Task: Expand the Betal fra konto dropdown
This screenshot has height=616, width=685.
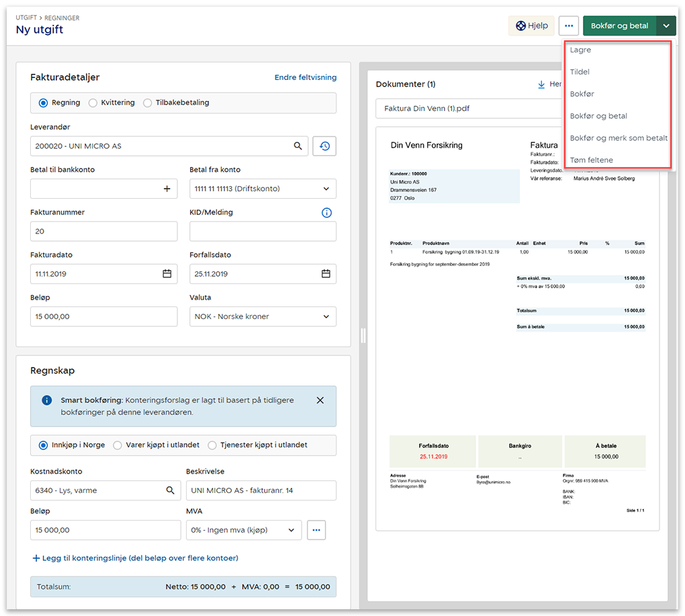Action: click(x=326, y=189)
